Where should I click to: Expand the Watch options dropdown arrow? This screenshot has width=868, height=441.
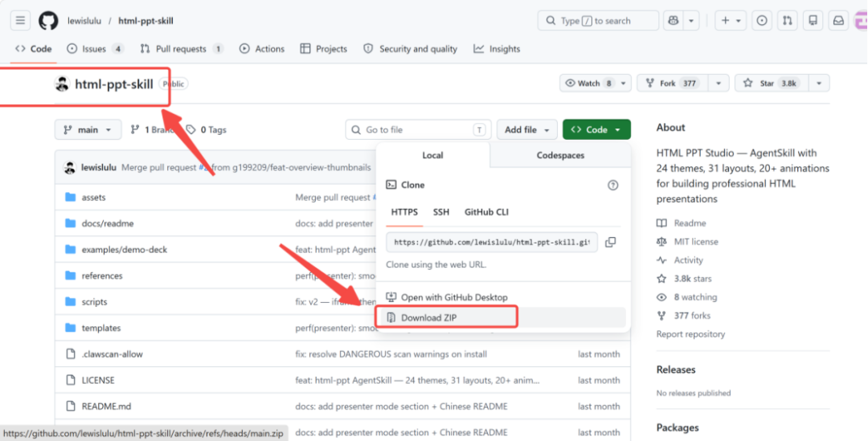point(624,83)
